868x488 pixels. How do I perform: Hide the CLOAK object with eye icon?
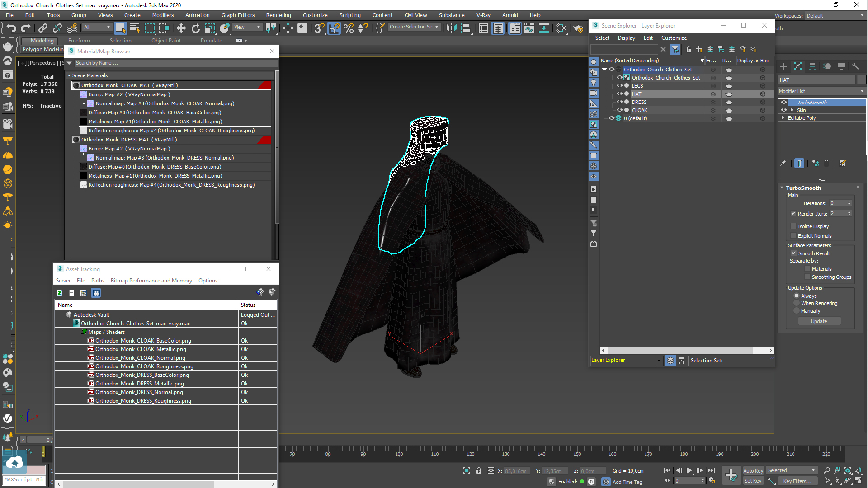click(620, 110)
